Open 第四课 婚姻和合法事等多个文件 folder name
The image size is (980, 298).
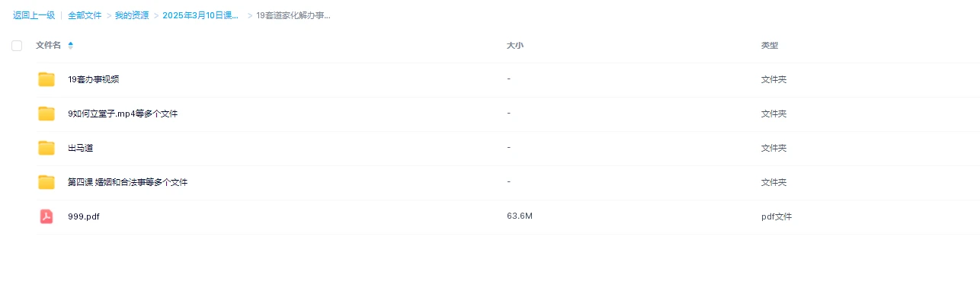pos(127,182)
